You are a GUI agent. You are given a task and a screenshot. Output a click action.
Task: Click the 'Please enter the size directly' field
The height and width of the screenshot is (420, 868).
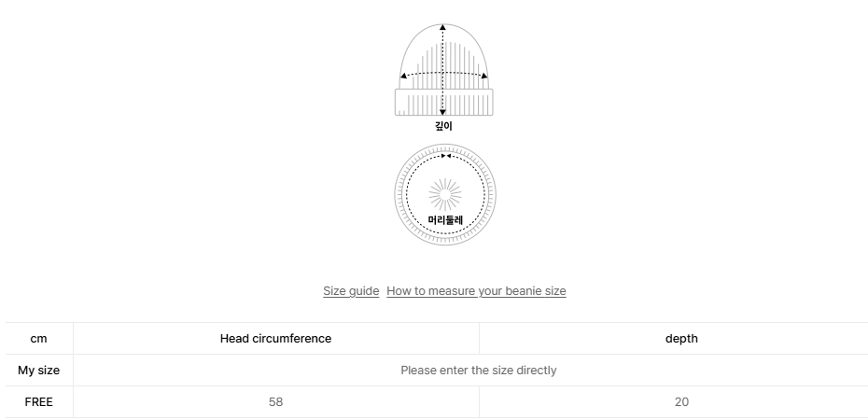pos(478,371)
